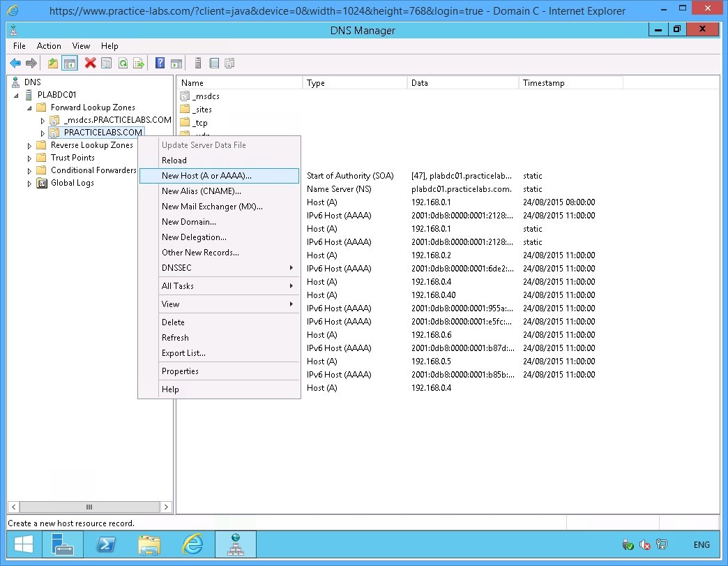Screen dimensions: 728x566
Task: Click the Up One Level folder icon
Action: [x=53, y=64]
